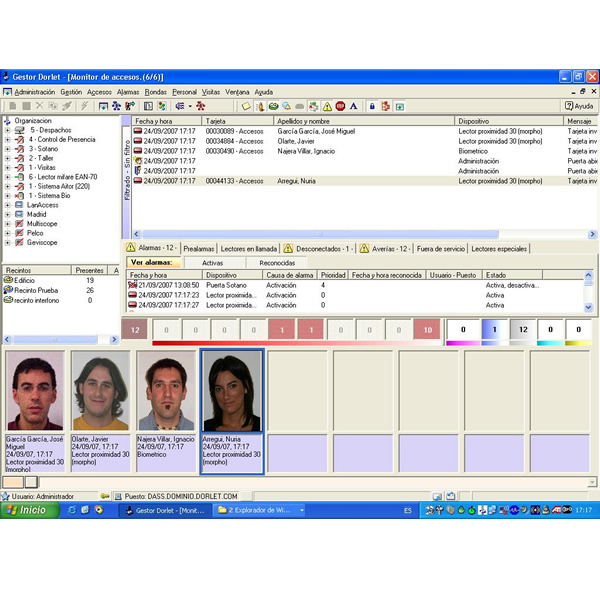Select the Puerta Sotano alarm row
Screen dimensions: 600x600
(355, 285)
